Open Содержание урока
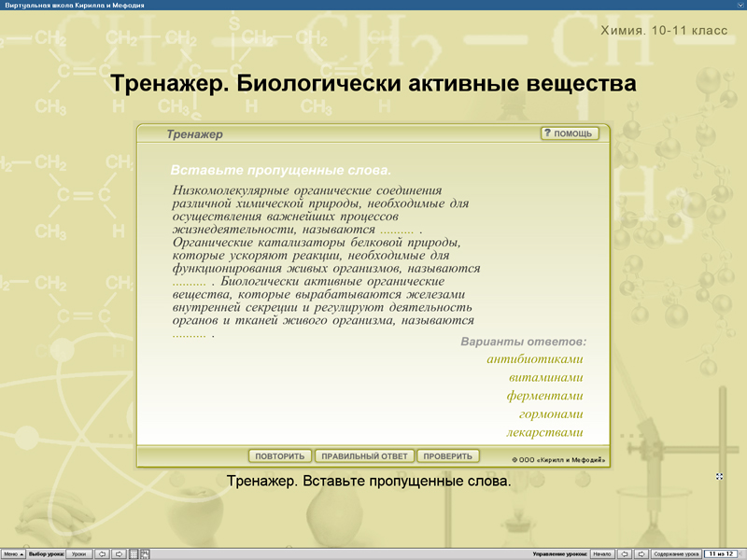The image size is (747, 560). (x=675, y=553)
